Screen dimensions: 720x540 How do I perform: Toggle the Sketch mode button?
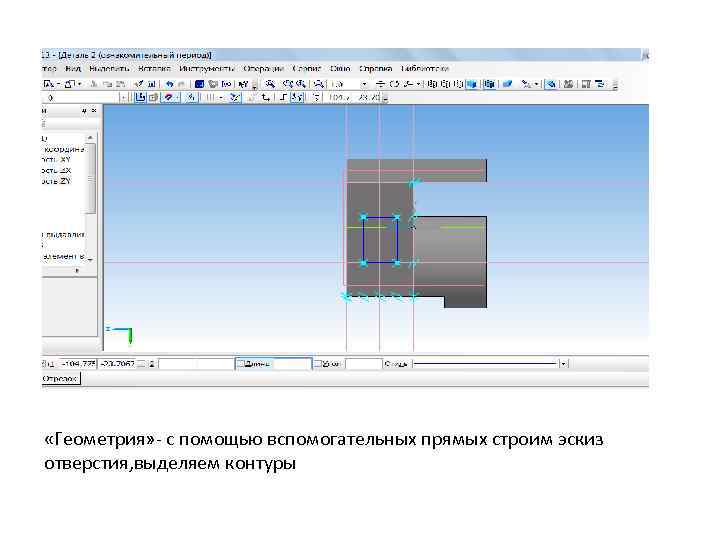[x=140, y=97]
